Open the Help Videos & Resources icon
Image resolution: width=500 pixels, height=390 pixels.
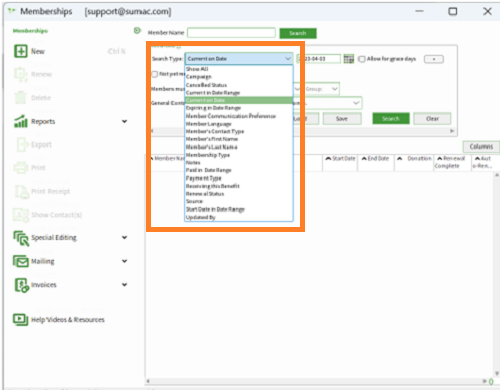20,319
